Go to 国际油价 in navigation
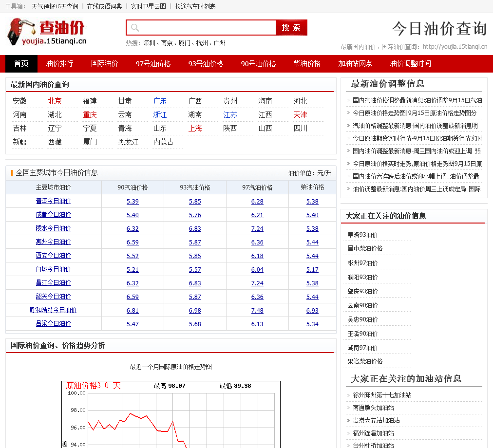 click(104, 63)
